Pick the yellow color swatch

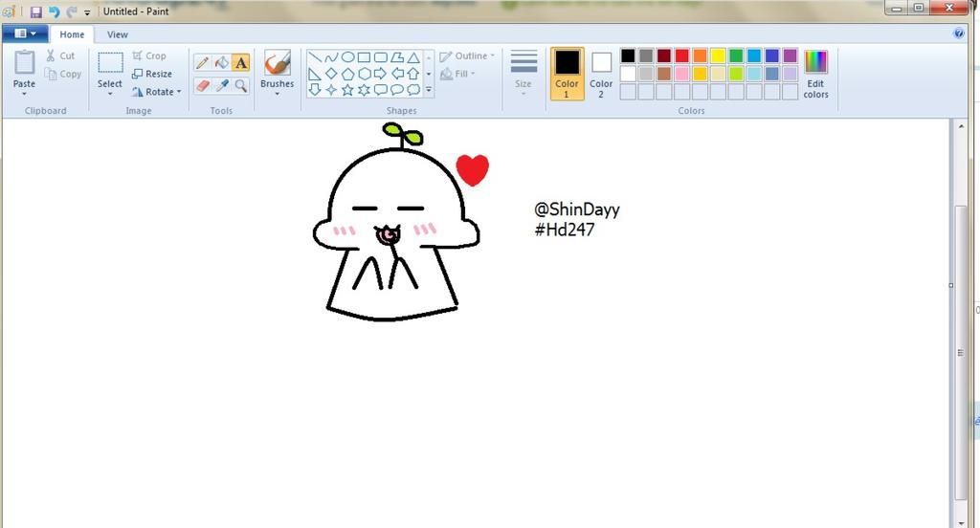tap(718, 55)
